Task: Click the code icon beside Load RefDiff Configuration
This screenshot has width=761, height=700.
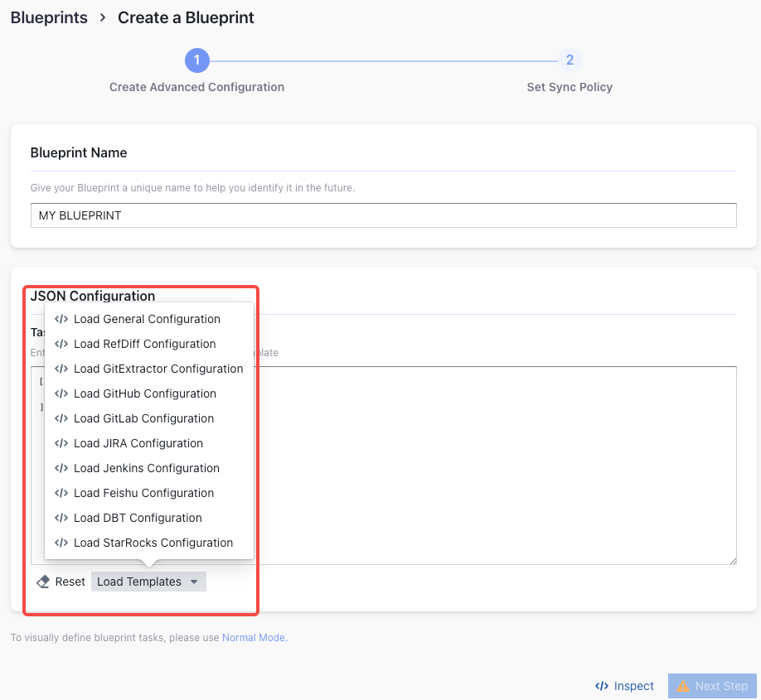Action: (x=61, y=344)
